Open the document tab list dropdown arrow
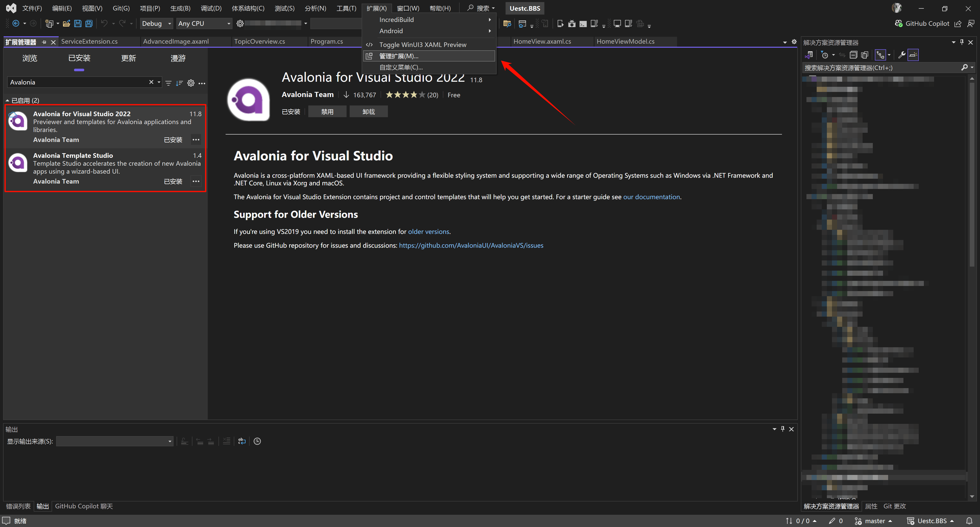 pos(785,42)
